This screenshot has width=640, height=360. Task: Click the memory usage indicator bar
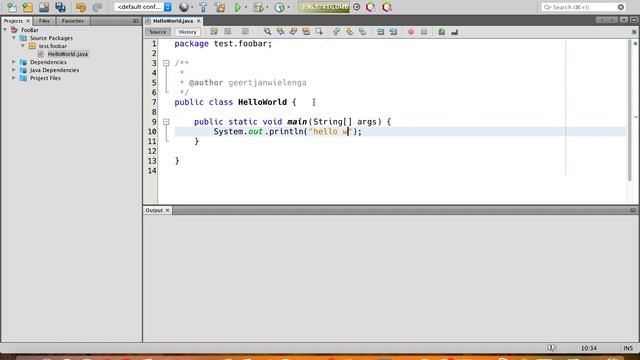[x=324, y=7]
